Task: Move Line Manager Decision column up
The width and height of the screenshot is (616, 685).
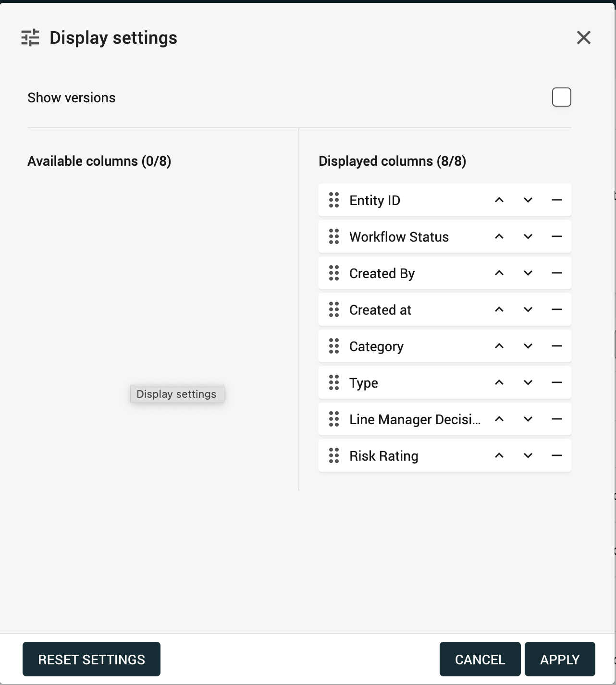Action: point(499,419)
